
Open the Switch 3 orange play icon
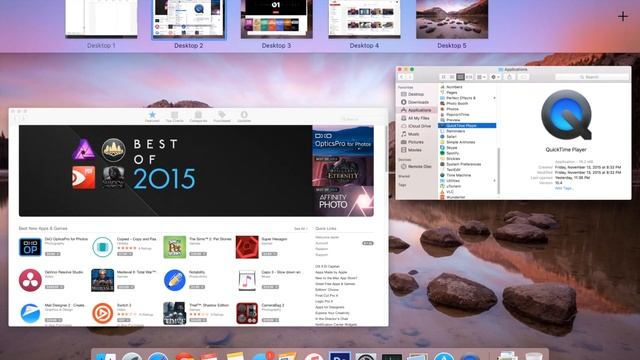[102, 313]
